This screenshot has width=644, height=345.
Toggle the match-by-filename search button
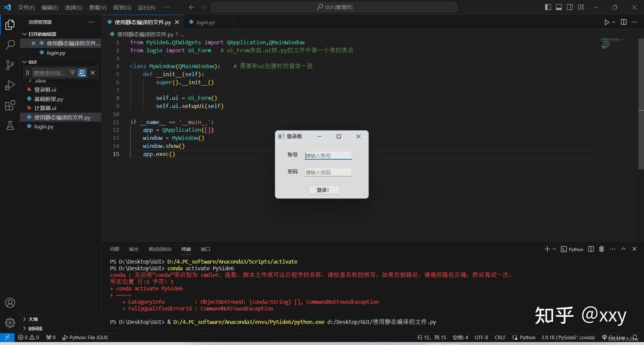pos(82,73)
